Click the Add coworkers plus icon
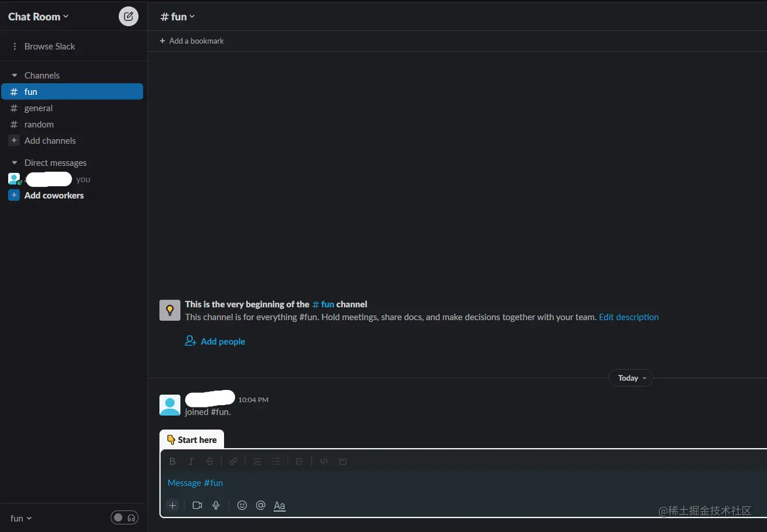 [14, 196]
